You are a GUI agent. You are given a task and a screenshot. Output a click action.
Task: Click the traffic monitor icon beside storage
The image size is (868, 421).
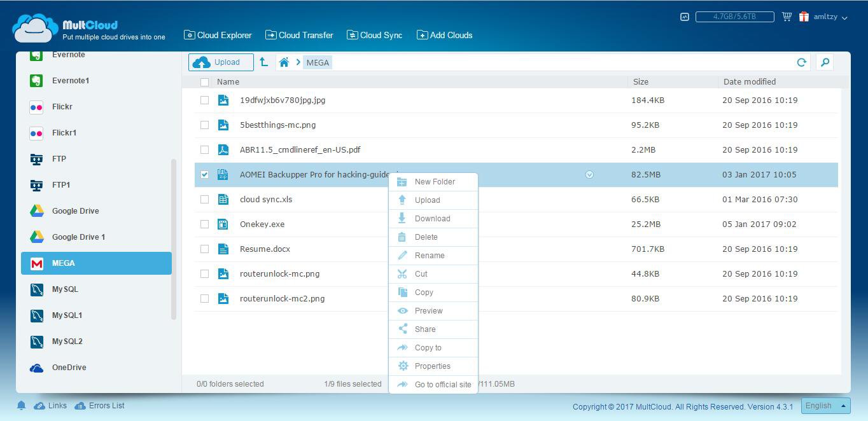pyautogui.click(x=685, y=17)
